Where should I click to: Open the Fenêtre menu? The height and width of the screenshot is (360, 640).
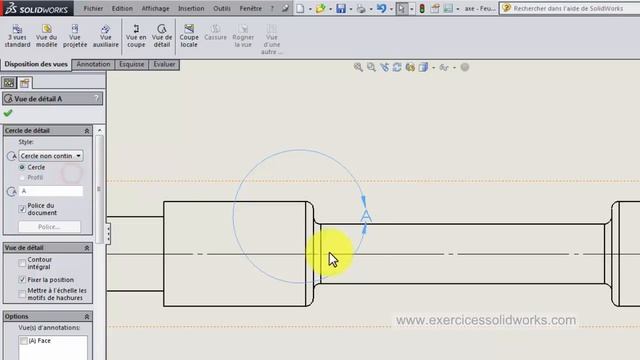coord(251,8)
